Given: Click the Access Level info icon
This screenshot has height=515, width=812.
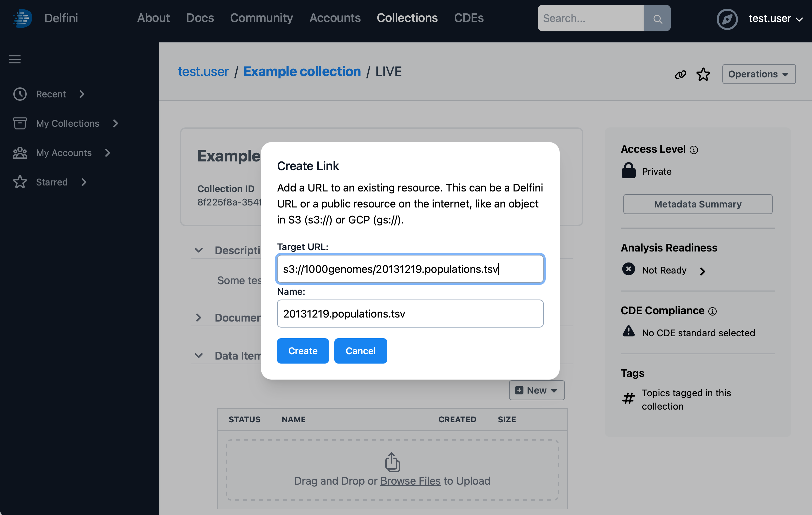Looking at the screenshot, I should coord(694,149).
